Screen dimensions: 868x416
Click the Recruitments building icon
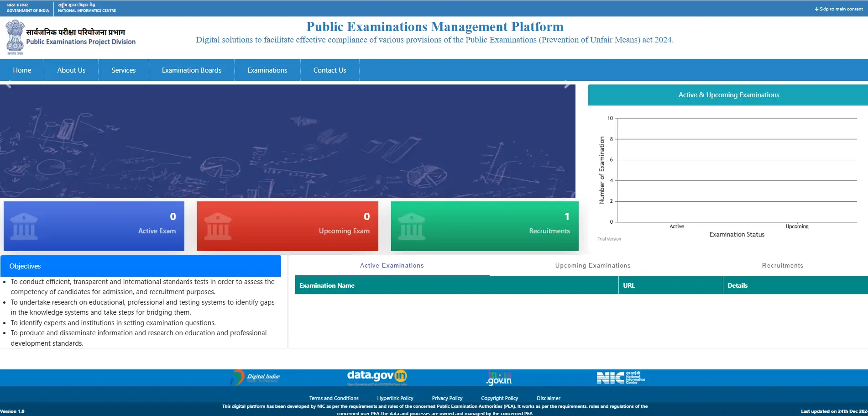click(412, 226)
